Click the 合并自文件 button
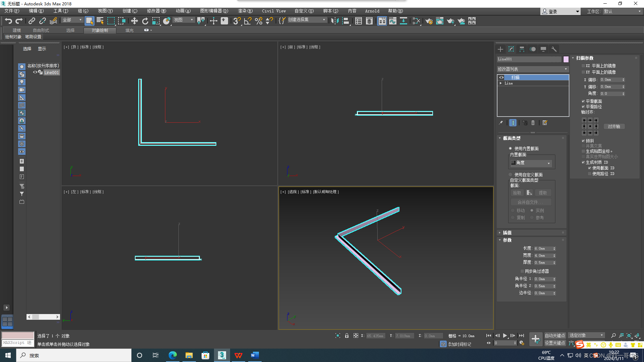This screenshot has height=362, width=644. pyautogui.click(x=531, y=202)
